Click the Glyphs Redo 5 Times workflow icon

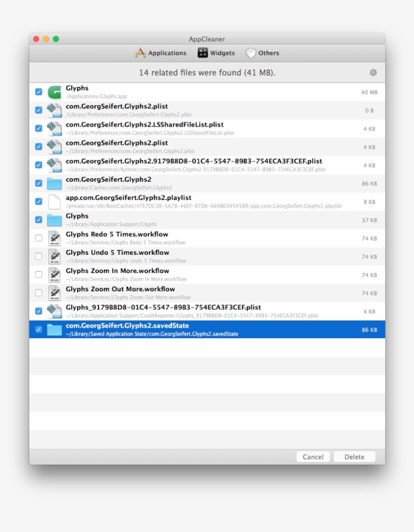click(54, 238)
